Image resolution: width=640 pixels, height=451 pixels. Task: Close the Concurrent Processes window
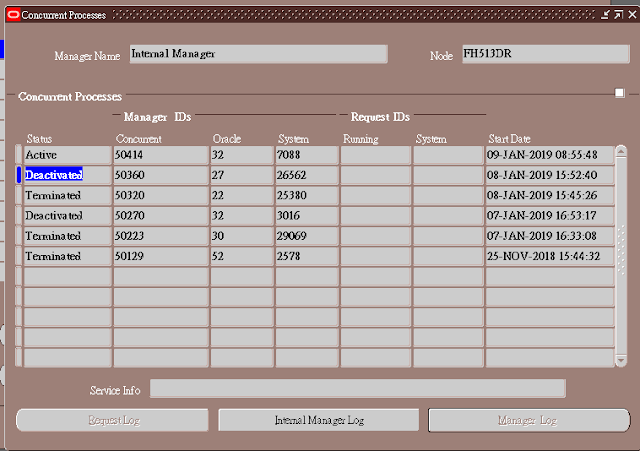(632, 15)
